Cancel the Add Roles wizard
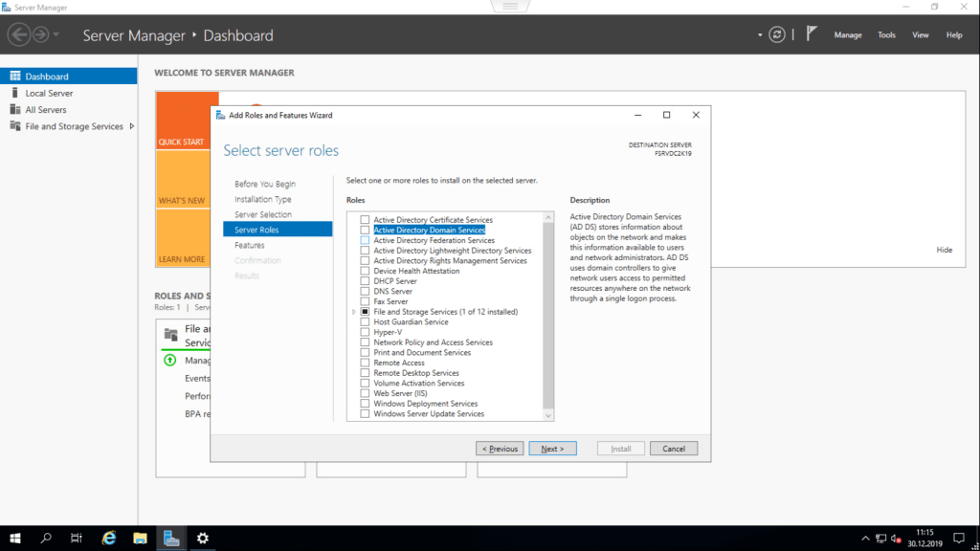Image resolution: width=980 pixels, height=551 pixels. click(674, 449)
